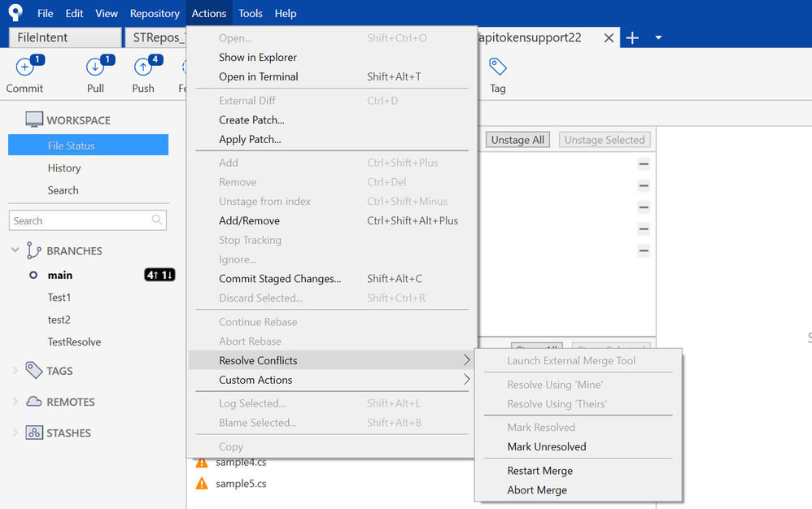Click the Push toolbar icon

[x=143, y=67]
